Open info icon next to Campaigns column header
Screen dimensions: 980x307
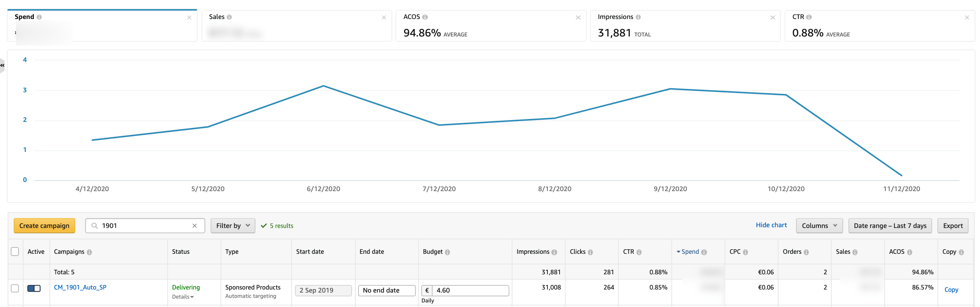point(89,252)
